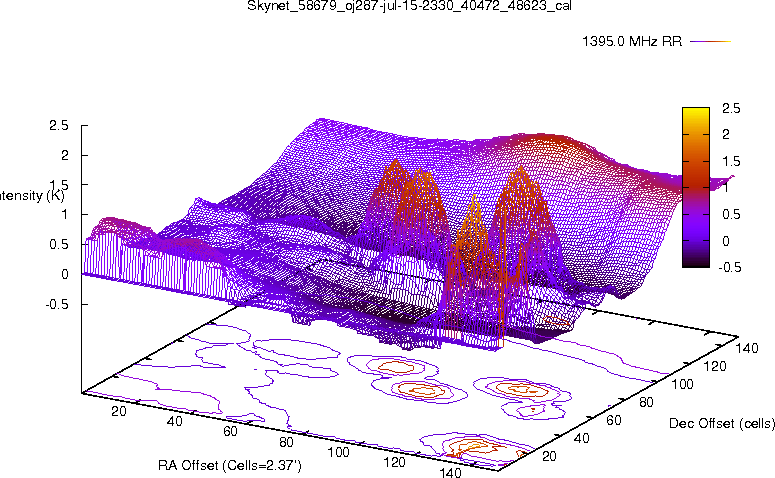Click the Dec Offset (cells) axis title
Viewport: 775px width, 478px height.
click(722, 424)
